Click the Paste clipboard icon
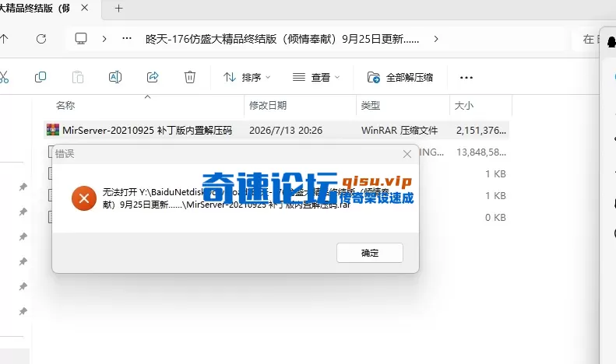The width and height of the screenshot is (616, 364). (x=78, y=77)
